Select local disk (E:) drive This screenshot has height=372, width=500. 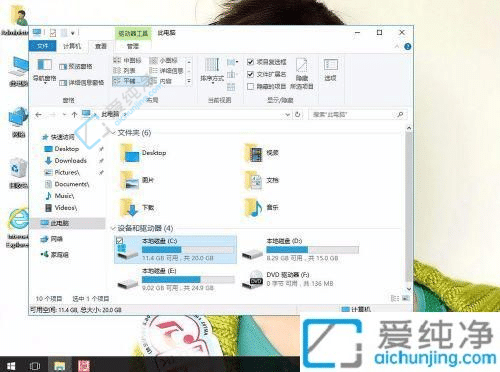[x=176, y=279]
